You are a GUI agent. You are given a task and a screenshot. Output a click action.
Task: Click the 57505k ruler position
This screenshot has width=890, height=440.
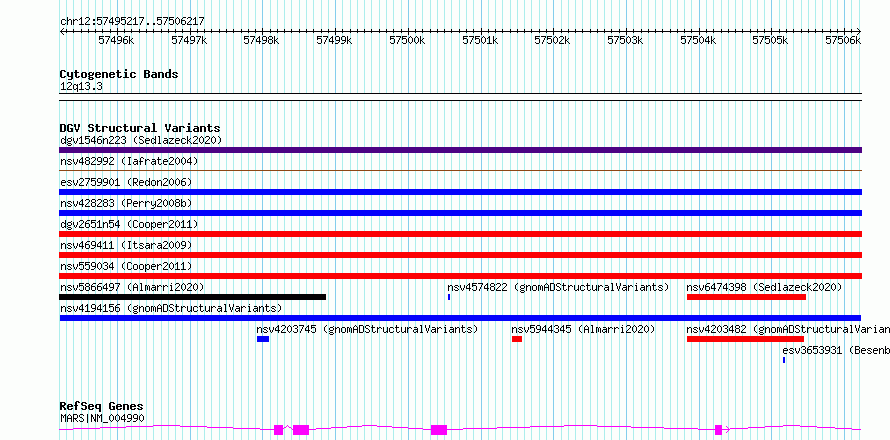pyautogui.click(x=770, y=40)
